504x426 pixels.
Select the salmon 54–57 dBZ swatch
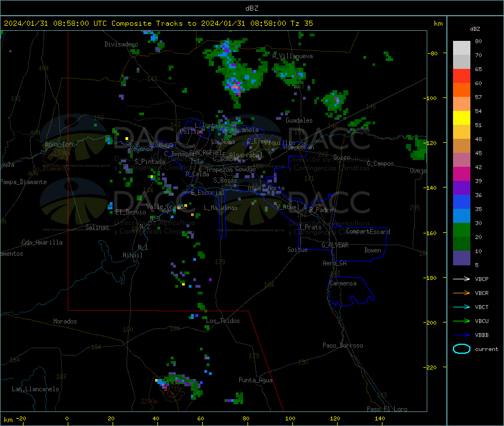[x=461, y=104]
